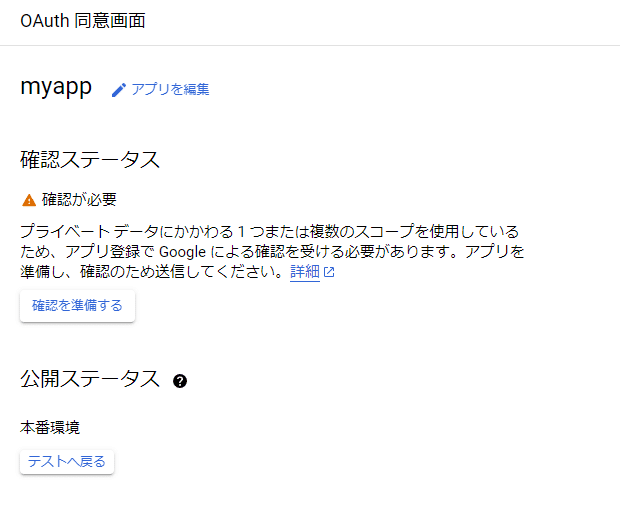620x512 pixels.
Task: Open the 詳細 details link
Action: click(x=304, y=272)
